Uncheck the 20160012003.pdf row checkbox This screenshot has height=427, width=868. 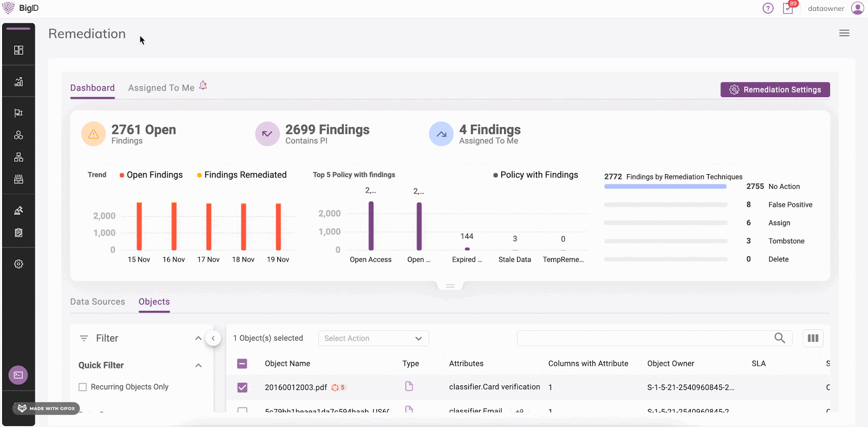tap(242, 387)
